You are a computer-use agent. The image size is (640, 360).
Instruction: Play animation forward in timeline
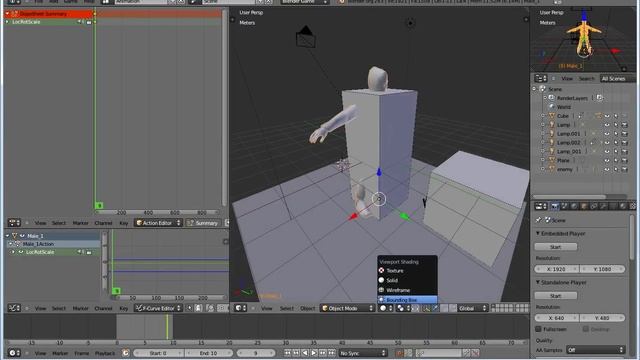coord(314,353)
